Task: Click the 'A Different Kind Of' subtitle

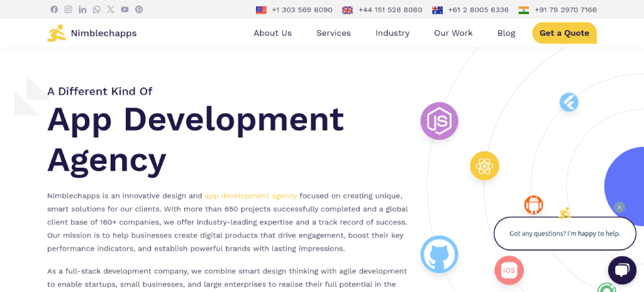Action: point(100,91)
